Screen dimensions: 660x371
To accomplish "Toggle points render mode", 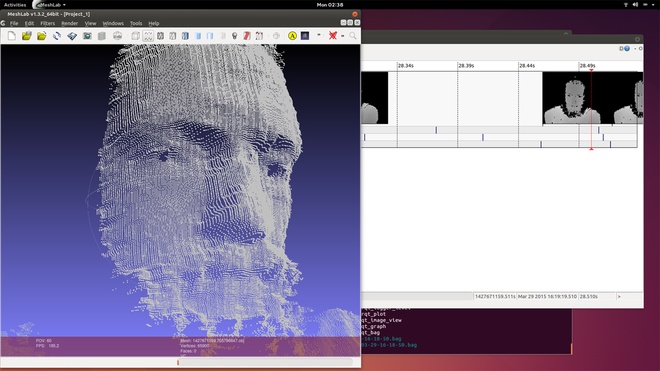I will click(x=148, y=36).
